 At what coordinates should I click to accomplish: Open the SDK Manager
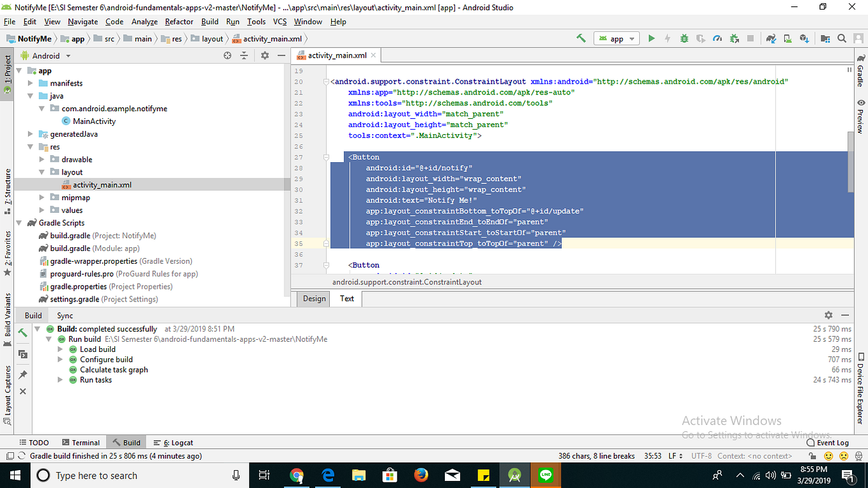pyautogui.click(x=804, y=38)
